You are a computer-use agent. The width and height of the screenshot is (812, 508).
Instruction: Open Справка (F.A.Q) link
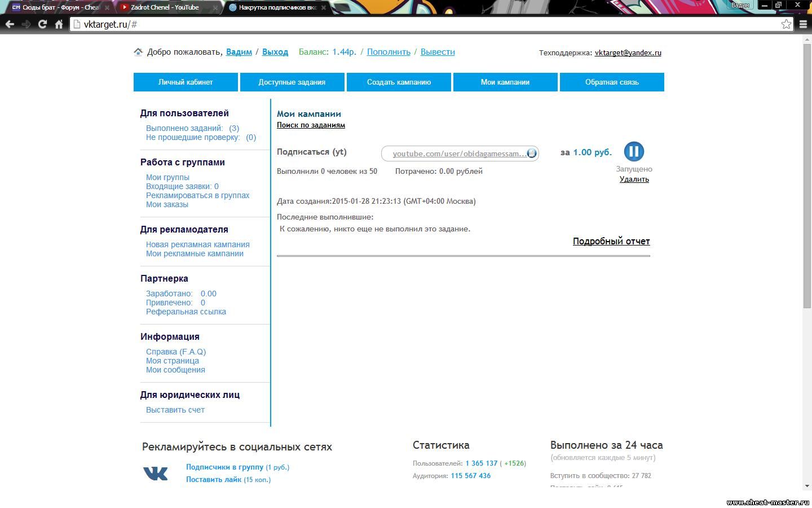[176, 352]
